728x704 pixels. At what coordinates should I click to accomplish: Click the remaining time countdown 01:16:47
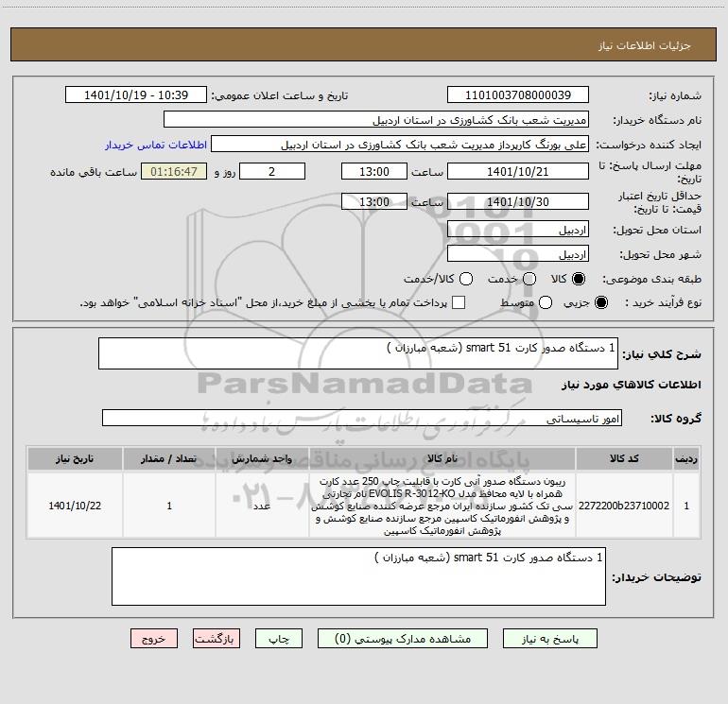pyautogui.click(x=174, y=171)
